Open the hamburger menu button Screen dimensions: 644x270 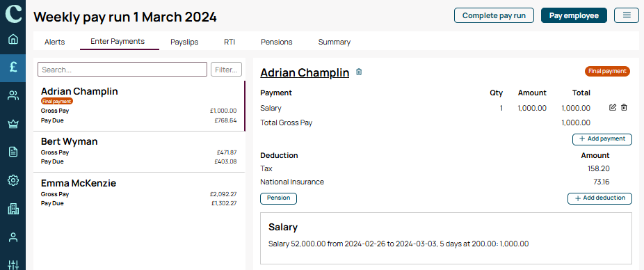(627, 15)
